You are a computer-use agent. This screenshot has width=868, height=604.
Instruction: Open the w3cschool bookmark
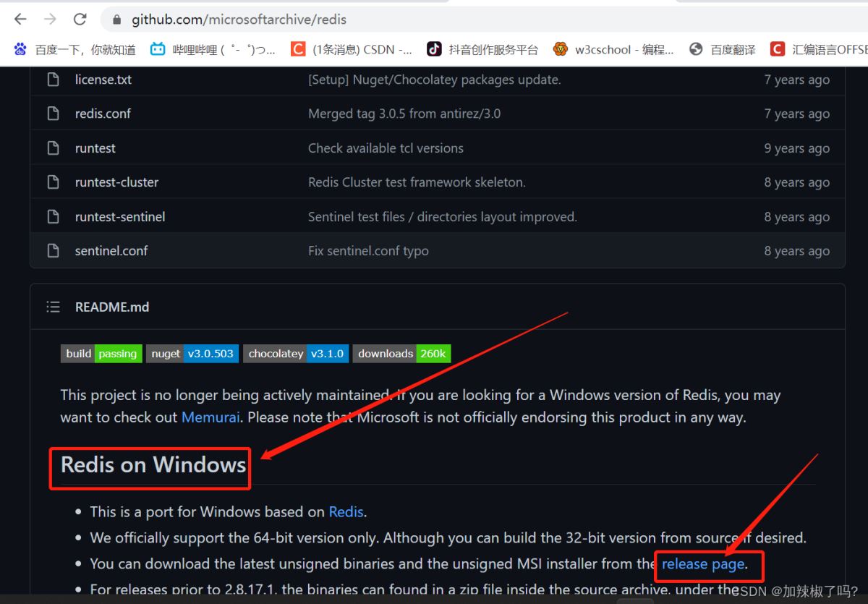(613, 49)
